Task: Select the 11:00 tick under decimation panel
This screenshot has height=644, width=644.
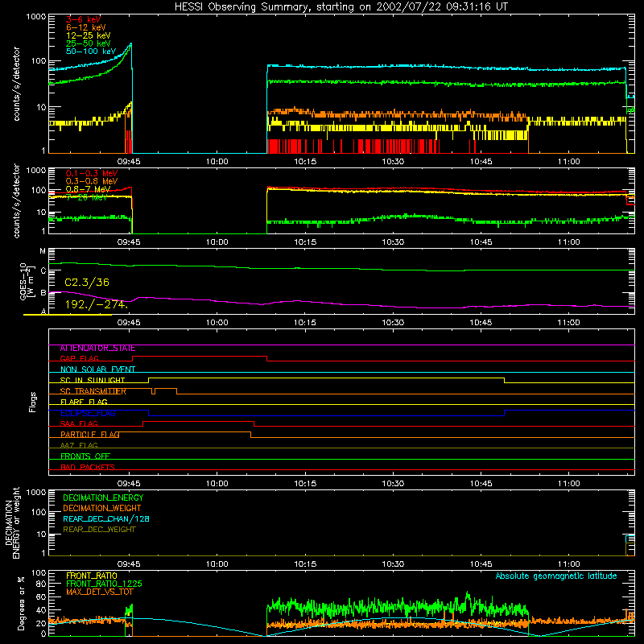Action: [x=569, y=564]
